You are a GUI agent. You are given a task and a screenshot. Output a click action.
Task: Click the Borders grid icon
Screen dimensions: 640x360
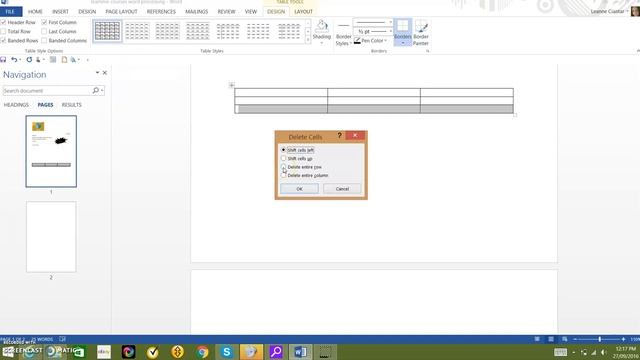(402, 26)
